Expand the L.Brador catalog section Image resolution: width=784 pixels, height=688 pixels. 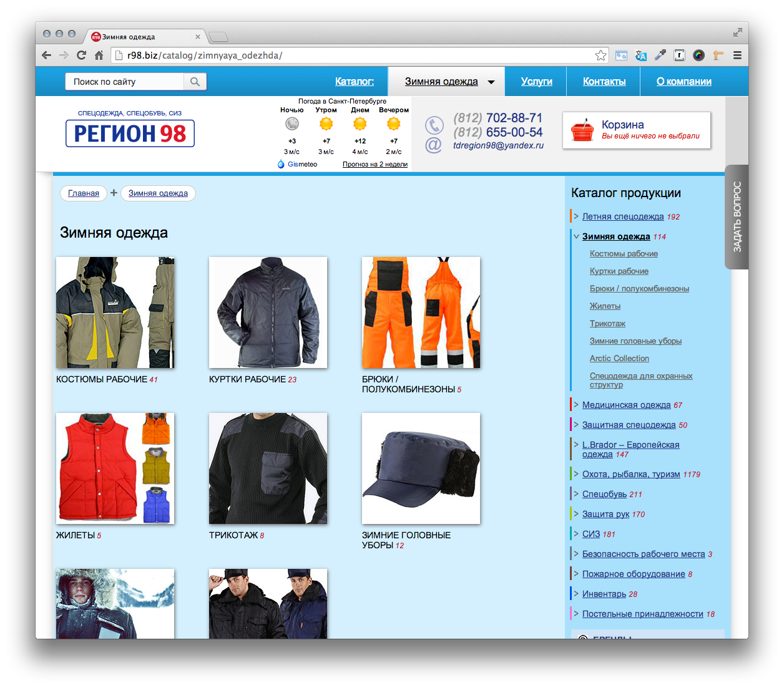[x=576, y=445]
